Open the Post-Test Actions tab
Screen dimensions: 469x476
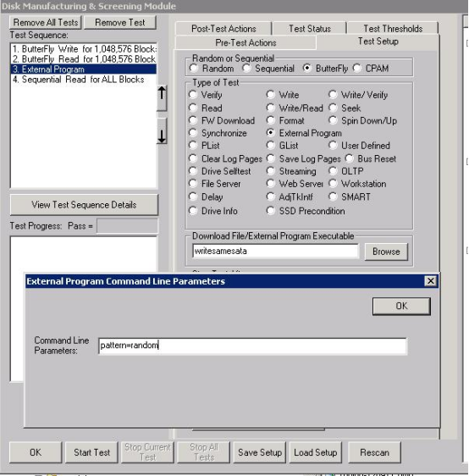pyautogui.click(x=223, y=29)
